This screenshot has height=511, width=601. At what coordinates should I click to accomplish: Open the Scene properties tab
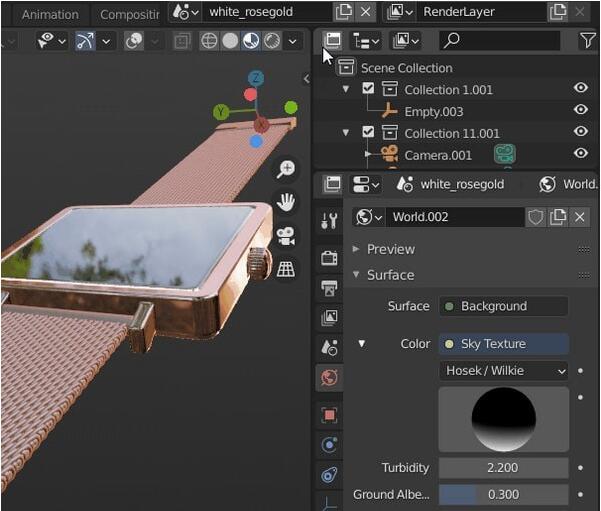point(329,347)
